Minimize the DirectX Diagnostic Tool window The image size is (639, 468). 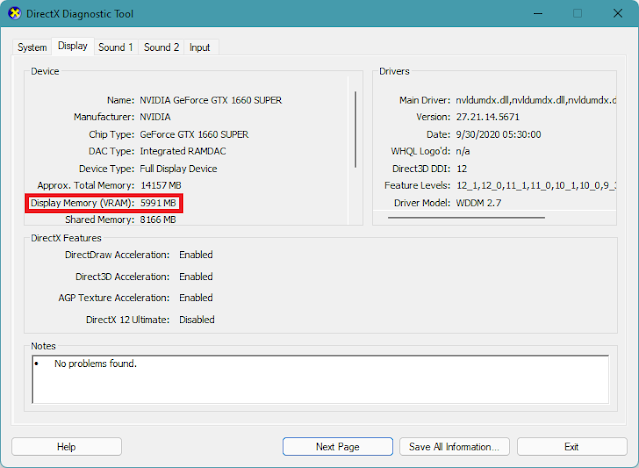pyautogui.click(x=538, y=13)
